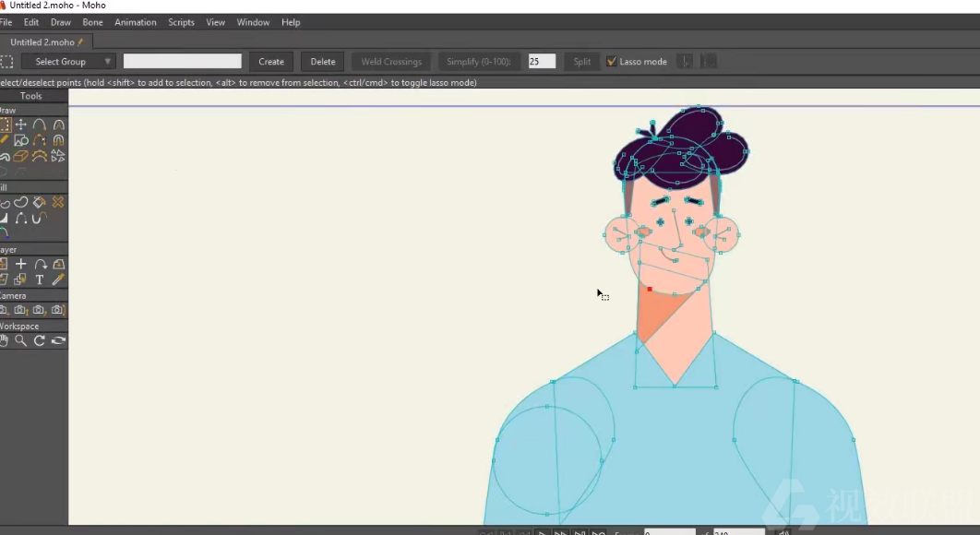980x535 pixels.
Task: Click the red selected point on the chin
Action: (x=650, y=289)
